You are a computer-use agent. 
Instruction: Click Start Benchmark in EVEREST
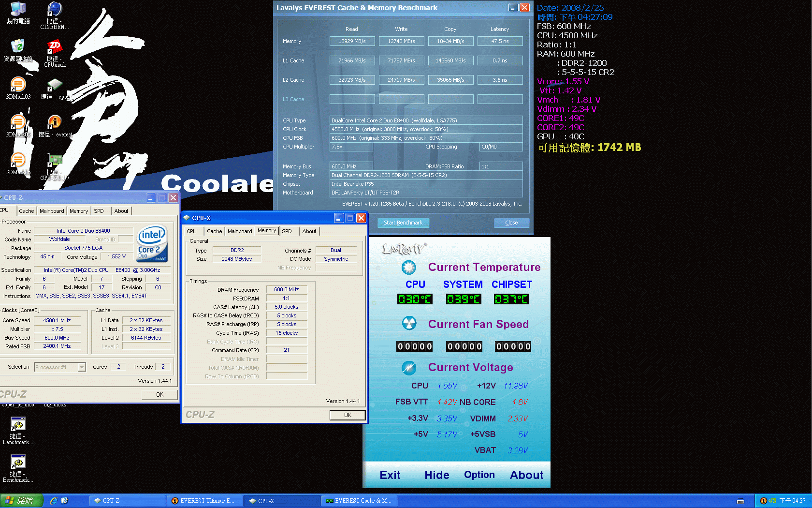(x=403, y=223)
